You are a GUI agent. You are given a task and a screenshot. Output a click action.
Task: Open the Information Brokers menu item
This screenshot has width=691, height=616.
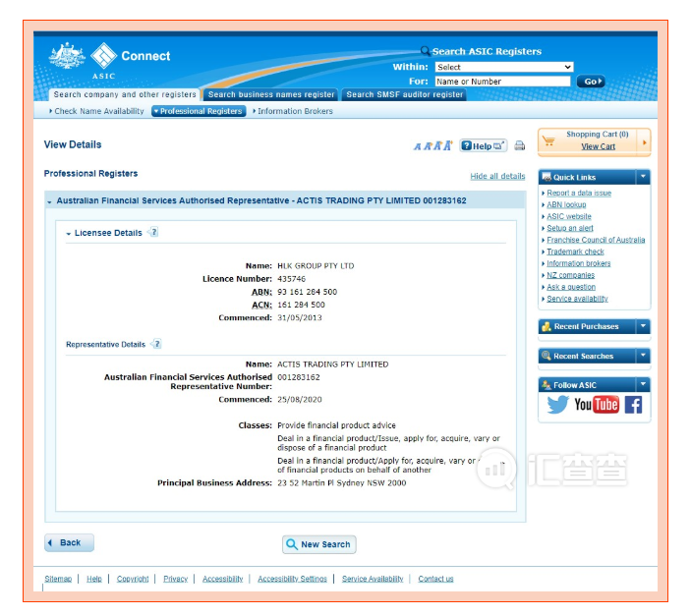click(x=293, y=111)
